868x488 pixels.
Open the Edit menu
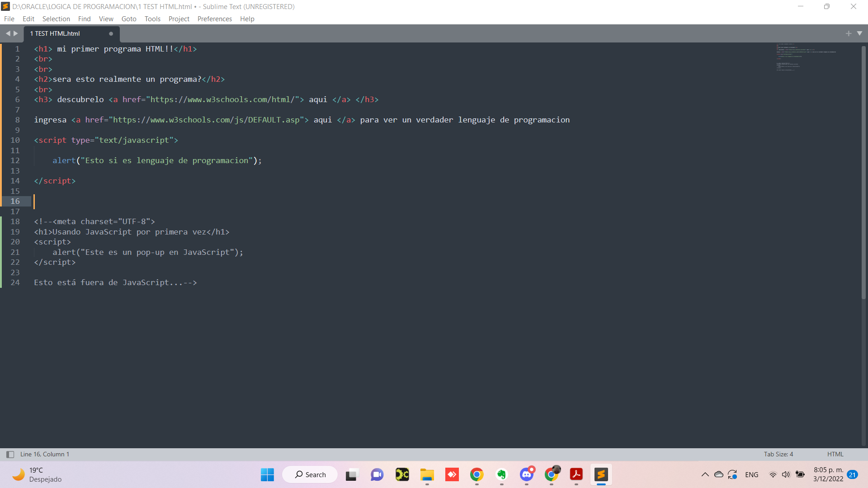click(x=28, y=19)
